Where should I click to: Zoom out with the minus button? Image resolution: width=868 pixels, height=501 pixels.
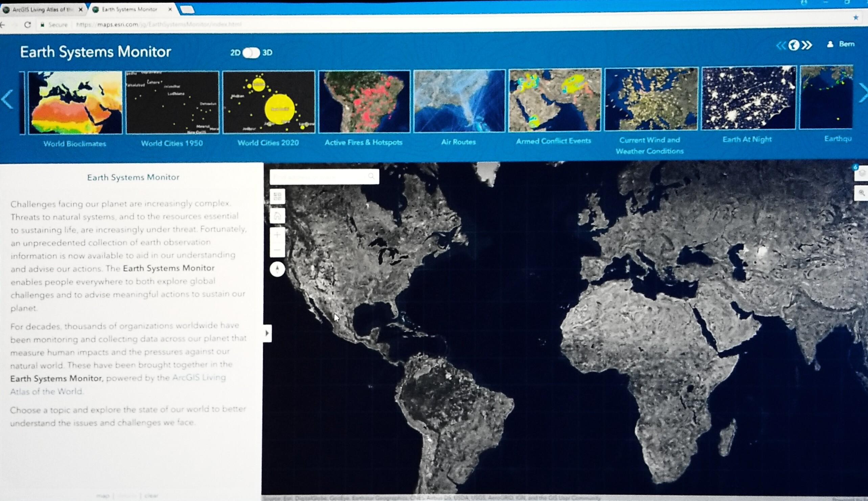click(x=277, y=250)
